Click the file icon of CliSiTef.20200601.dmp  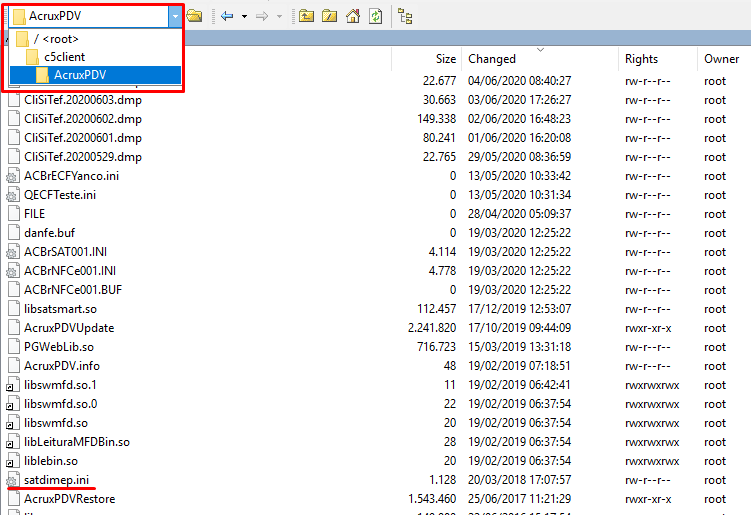(14, 138)
